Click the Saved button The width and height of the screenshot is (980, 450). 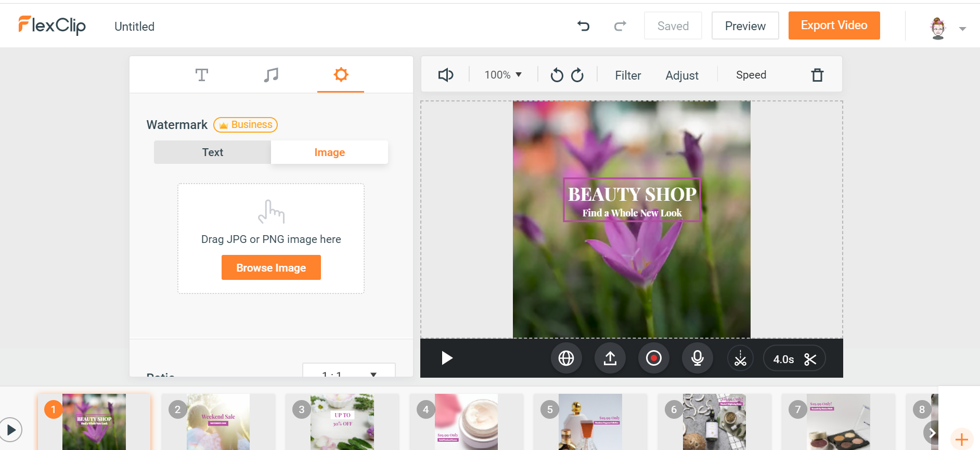coord(673,25)
